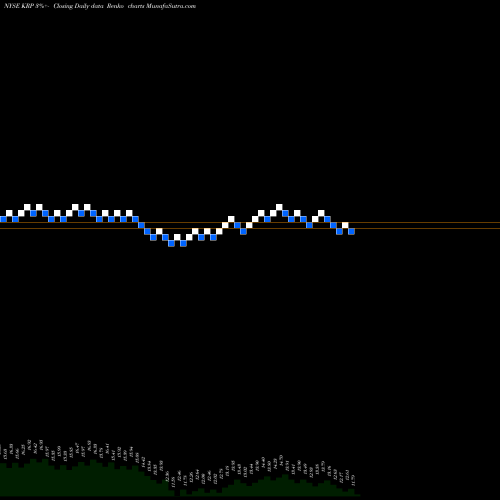Viewport: 500px width, 500px height.
Task: Click the MunafaSutra.com text in the title
Action: (x=171, y=6)
